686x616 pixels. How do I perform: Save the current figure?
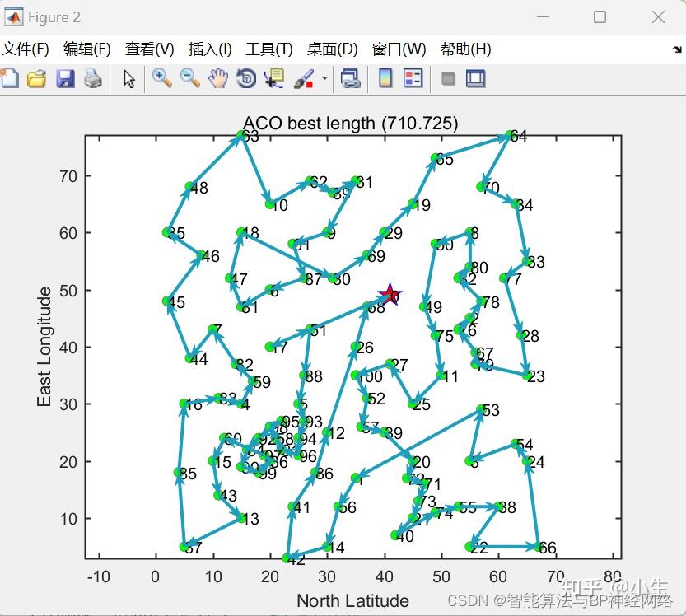point(65,79)
